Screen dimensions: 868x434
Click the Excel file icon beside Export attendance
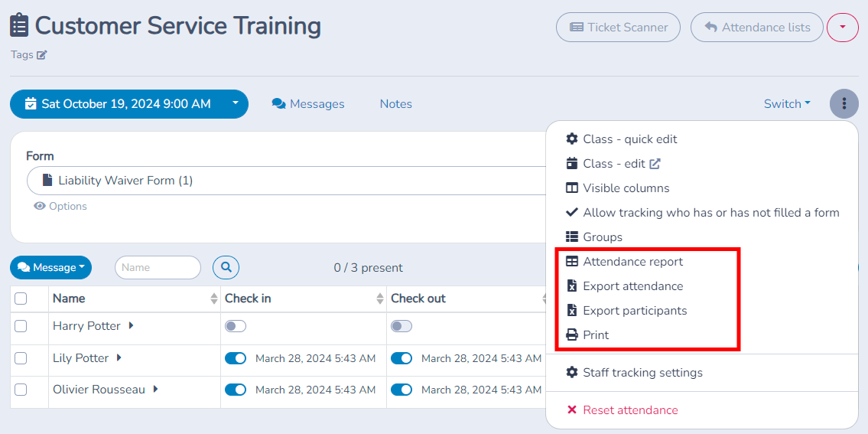pyautogui.click(x=572, y=286)
